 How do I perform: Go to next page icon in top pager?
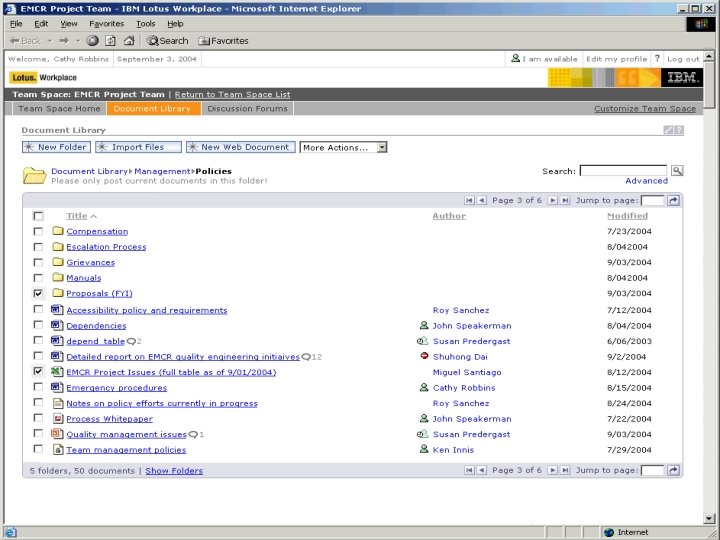tap(553, 200)
